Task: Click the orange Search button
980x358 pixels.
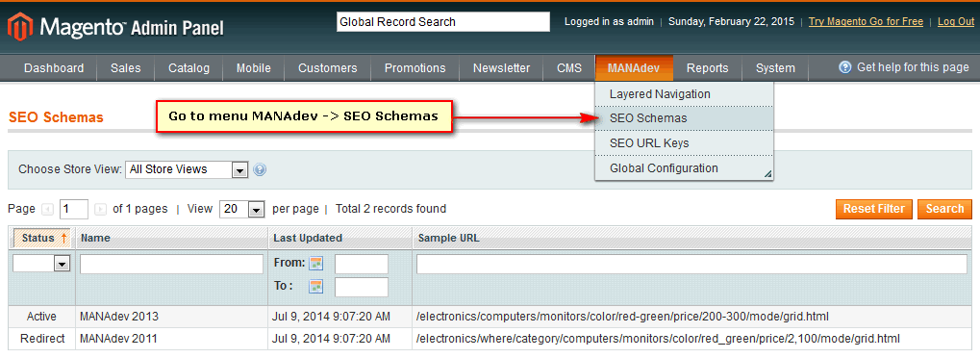Action: click(x=944, y=209)
